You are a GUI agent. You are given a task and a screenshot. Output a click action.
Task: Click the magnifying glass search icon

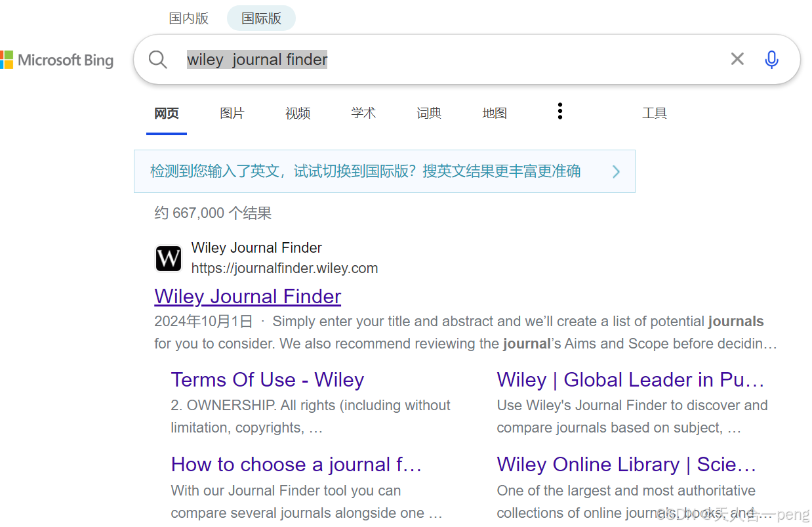[x=157, y=59]
